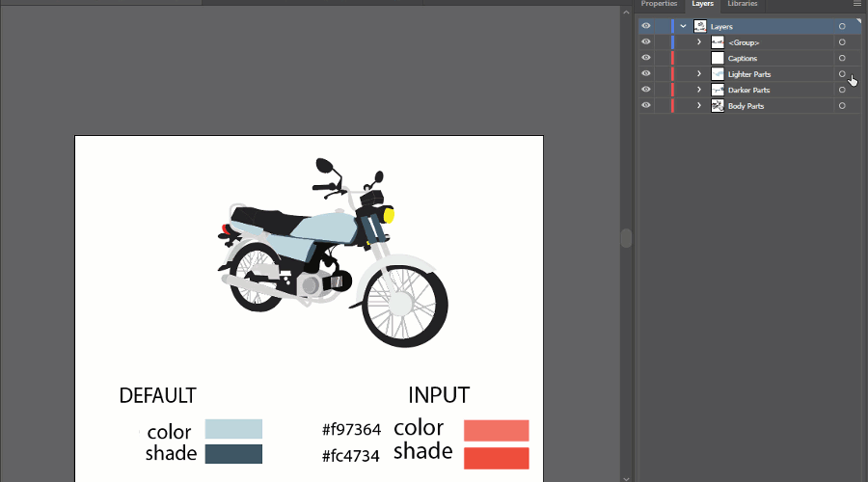Click the canvas vertical scrollbar thumb
The width and height of the screenshot is (868, 482).
pyautogui.click(x=626, y=238)
